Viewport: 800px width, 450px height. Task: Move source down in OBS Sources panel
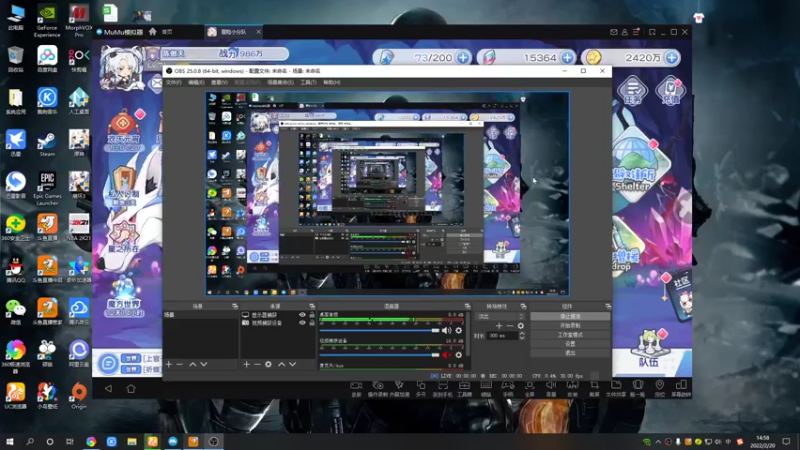pyautogui.click(x=292, y=364)
